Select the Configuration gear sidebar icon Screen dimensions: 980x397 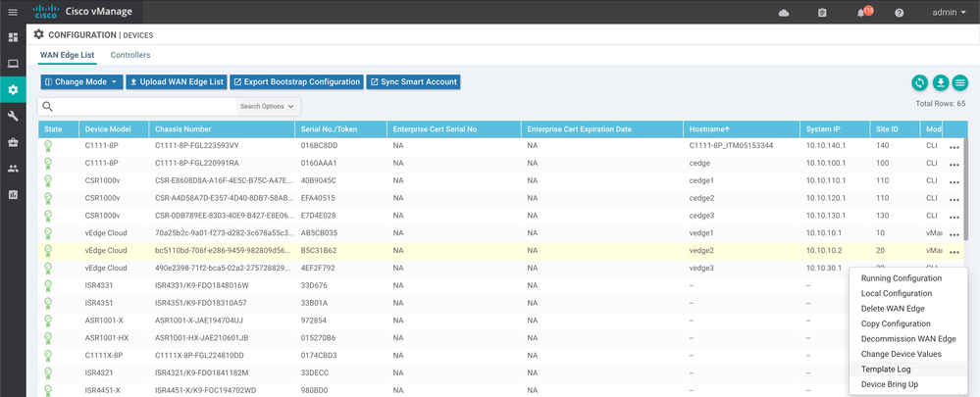click(13, 90)
